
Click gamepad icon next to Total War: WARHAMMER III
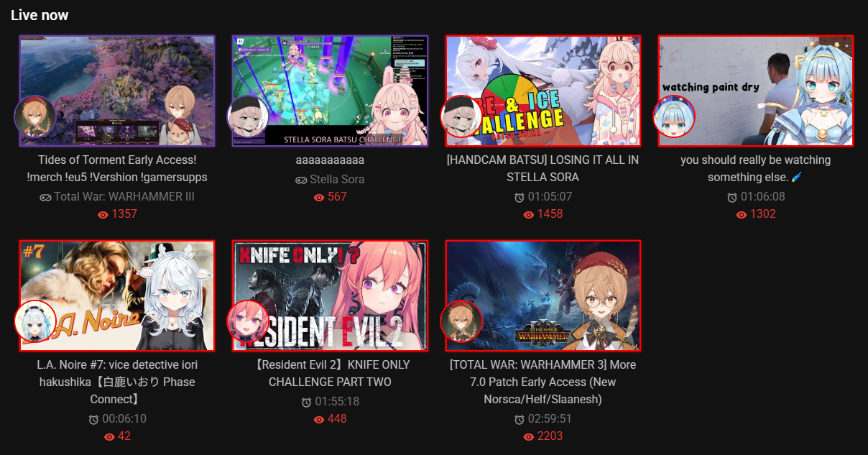(x=45, y=197)
